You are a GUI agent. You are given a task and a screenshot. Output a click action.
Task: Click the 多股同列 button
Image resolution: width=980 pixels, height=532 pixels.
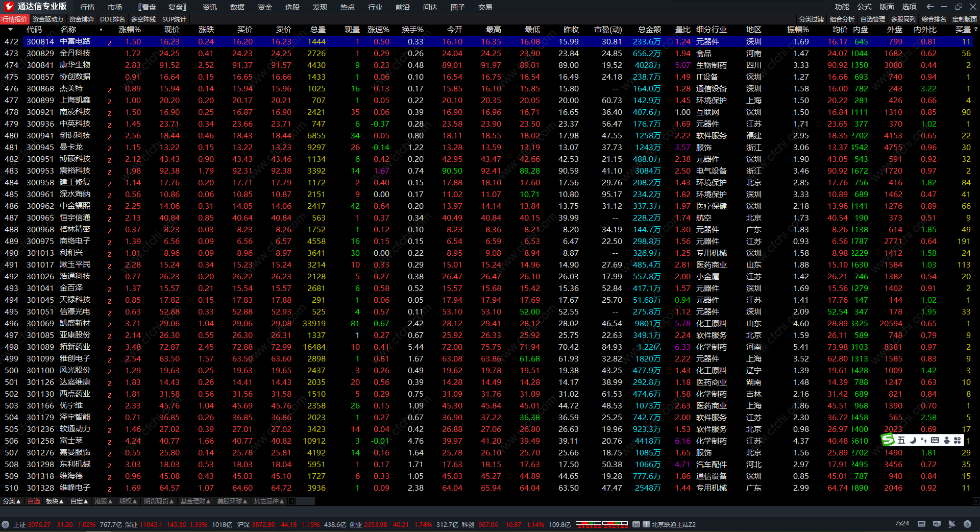(x=903, y=19)
